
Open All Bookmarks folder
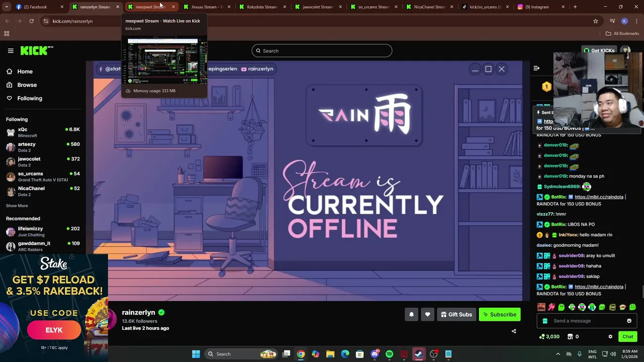[622, 34]
